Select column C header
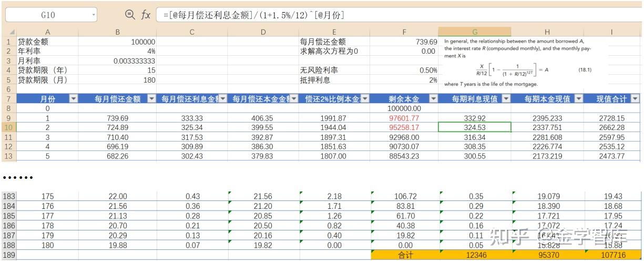Image resolution: width=644 pixels, height=262 pixels. tap(192, 32)
